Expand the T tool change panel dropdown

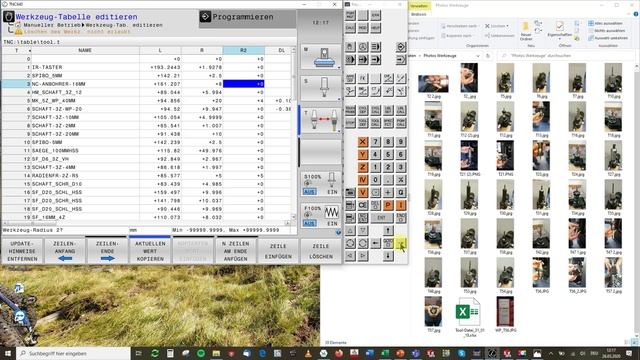coord(338,131)
